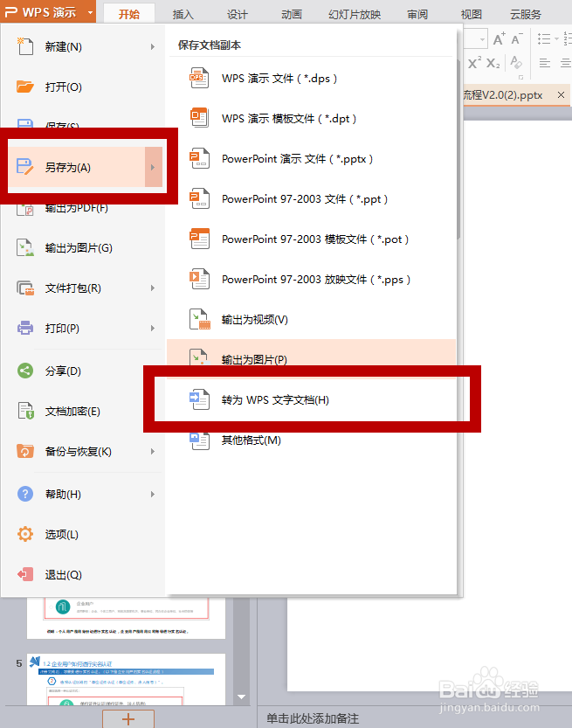Image resolution: width=572 pixels, height=728 pixels.
Task: Expand the Print (打印) submenu arrow
Action: 152,328
